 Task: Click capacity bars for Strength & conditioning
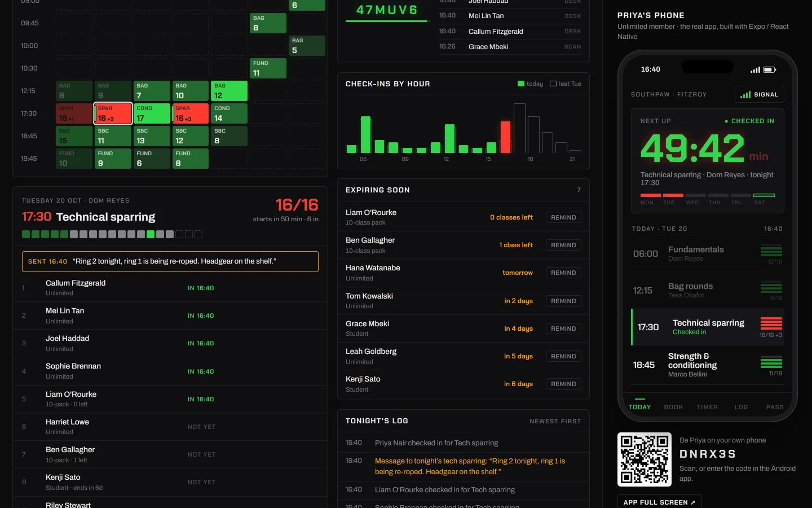(x=771, y=362)
